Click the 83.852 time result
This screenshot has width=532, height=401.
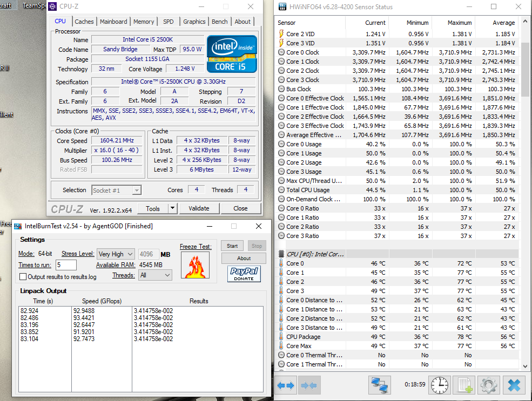(x=30, y=332)
